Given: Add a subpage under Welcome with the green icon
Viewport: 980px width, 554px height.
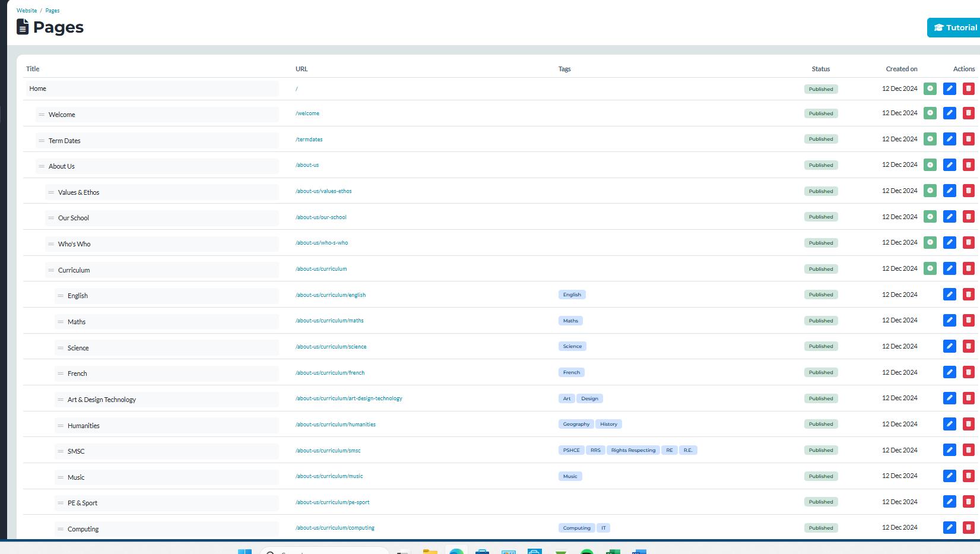Looking at the screenshot, I should click(930, 113).
